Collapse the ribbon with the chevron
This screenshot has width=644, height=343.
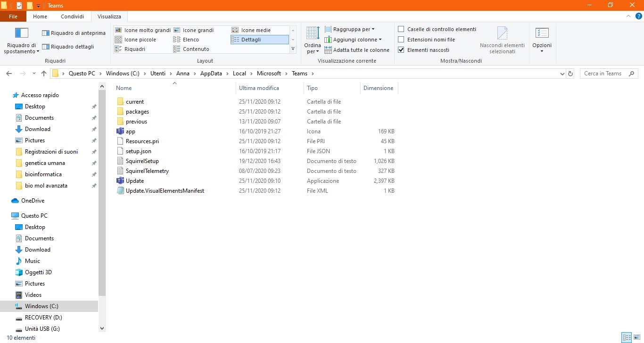[627, 16]
